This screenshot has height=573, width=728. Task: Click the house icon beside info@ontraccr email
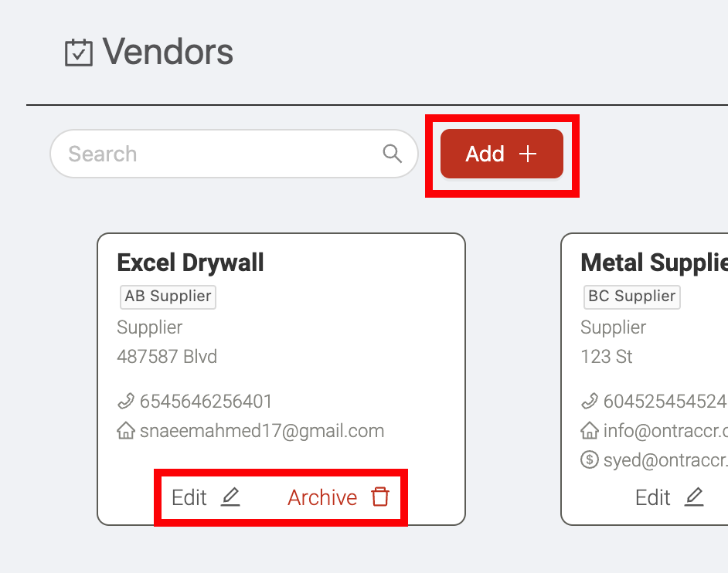coord(590,431)
